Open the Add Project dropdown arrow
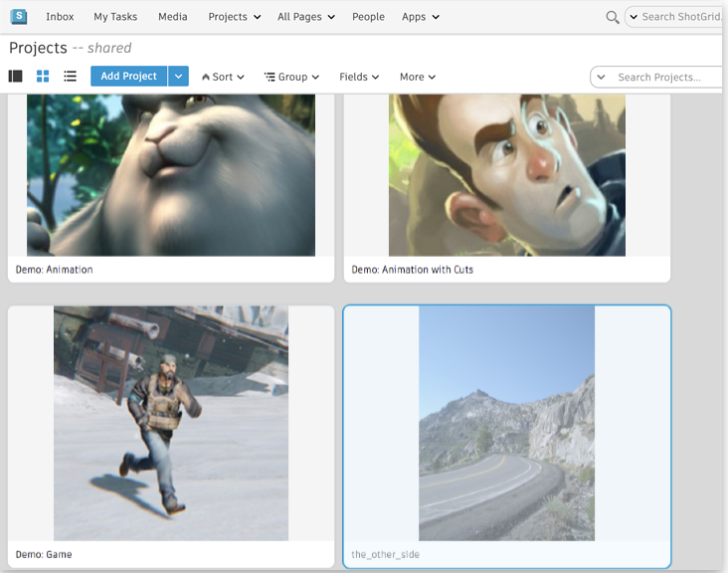This screenshot has width=728, height=573. [178, 77]
